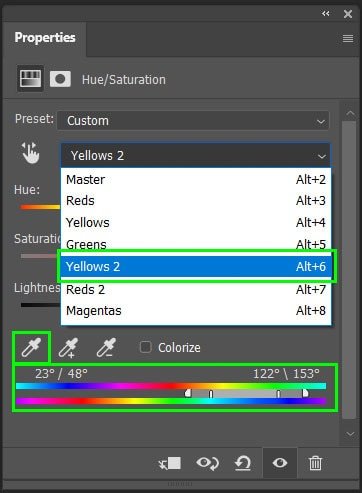
Task: Choose Reds from the color list
Action: (196, 201)
